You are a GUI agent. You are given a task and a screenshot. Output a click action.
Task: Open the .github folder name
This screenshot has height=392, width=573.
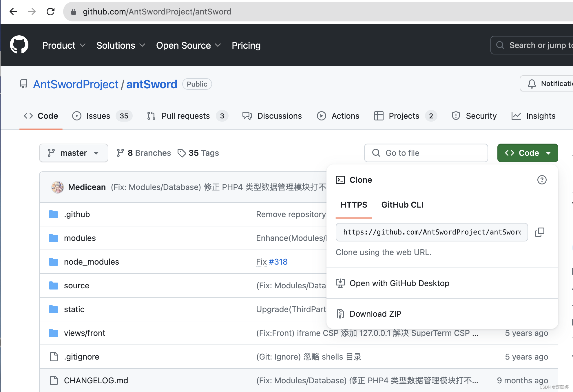point(77,214)
